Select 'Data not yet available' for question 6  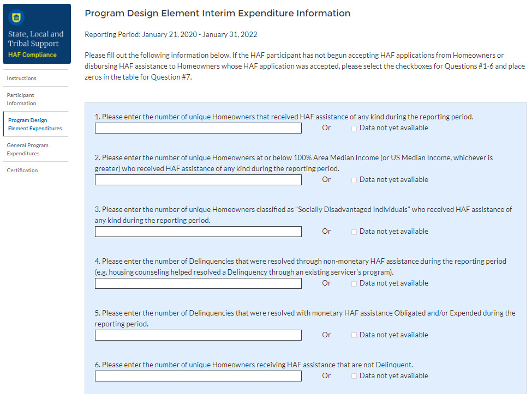(x=354, y=377)
